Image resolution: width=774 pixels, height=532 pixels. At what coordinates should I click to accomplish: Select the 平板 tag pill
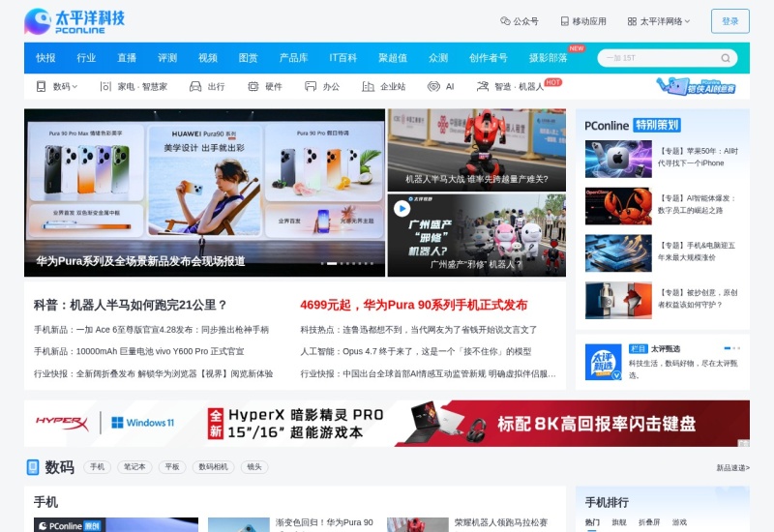(x=172, y=467)
